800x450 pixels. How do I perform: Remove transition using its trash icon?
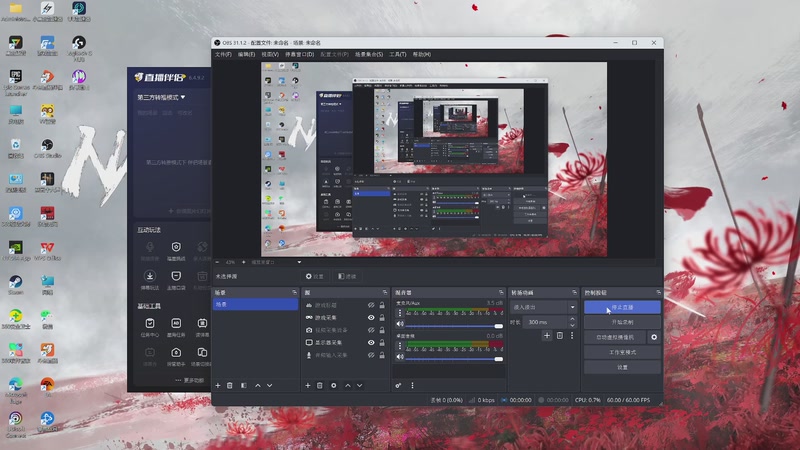(x=560, y=336)
